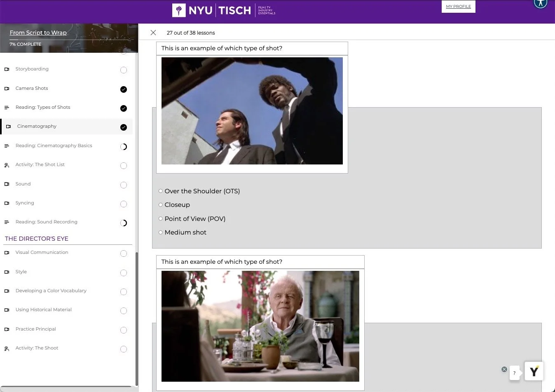Image resolution: width=555 pixels, height=392 pixels.
Task: Click the Pulp Fiction low-angle shot image
Action: tap(252, 111)
